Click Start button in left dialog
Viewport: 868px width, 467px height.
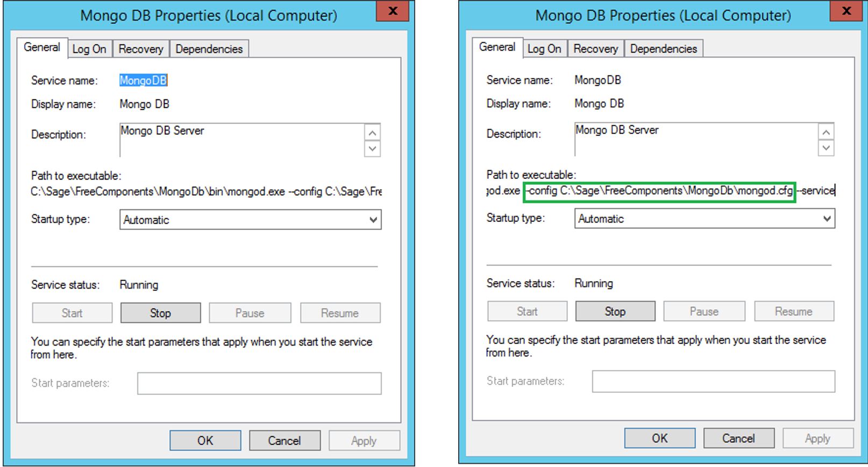(x=72, y=313)
